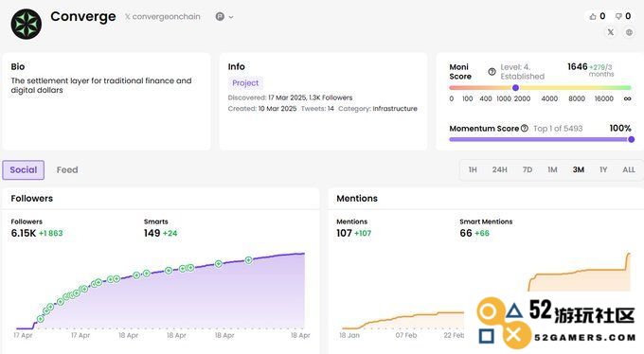Click the Moni Score help question icon

492,71
